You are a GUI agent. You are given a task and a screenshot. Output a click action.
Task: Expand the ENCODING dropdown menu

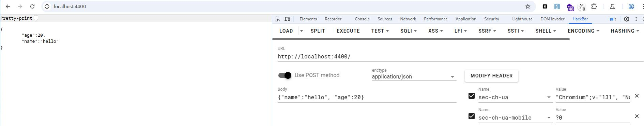tap(583, 31)
